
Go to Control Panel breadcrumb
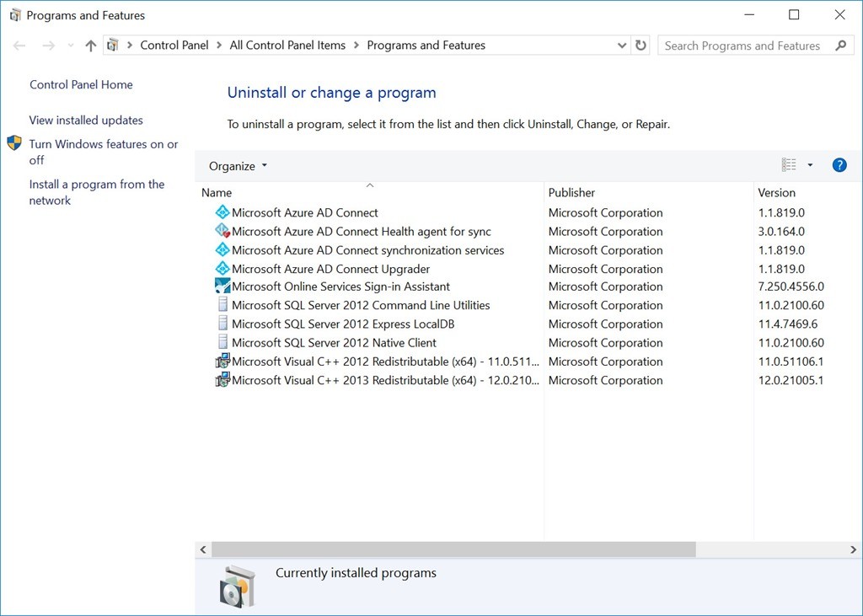click(174, 46)
